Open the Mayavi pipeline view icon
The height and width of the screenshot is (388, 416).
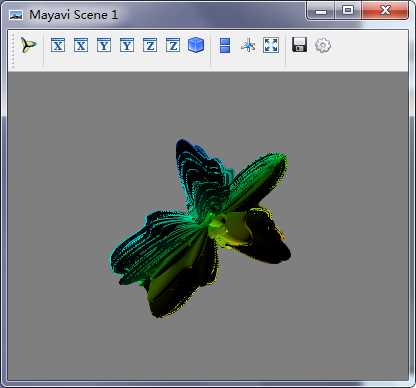pyautogui.click(x=28, y=45)
